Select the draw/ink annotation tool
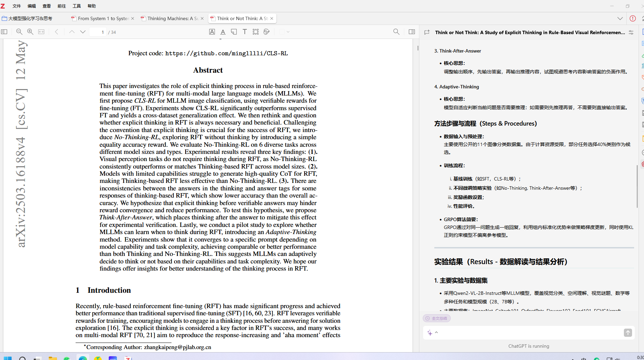This screenshot has height=360, width=644. (x=267, y=32)
